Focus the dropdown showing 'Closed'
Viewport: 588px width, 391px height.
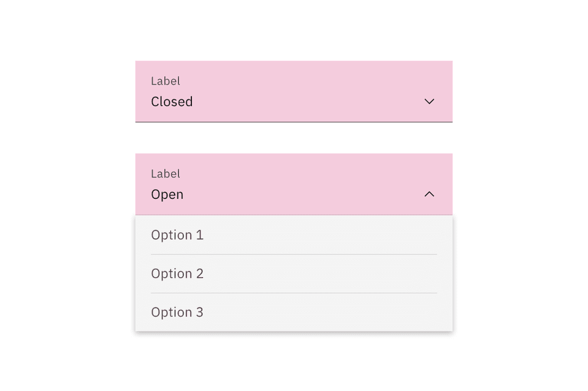coord(293,92)
